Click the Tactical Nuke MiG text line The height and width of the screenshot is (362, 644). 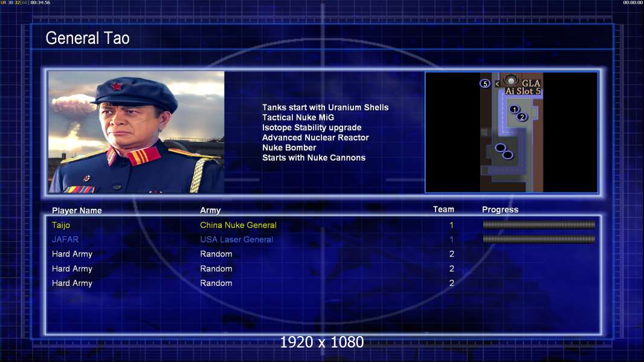point(298,117)
